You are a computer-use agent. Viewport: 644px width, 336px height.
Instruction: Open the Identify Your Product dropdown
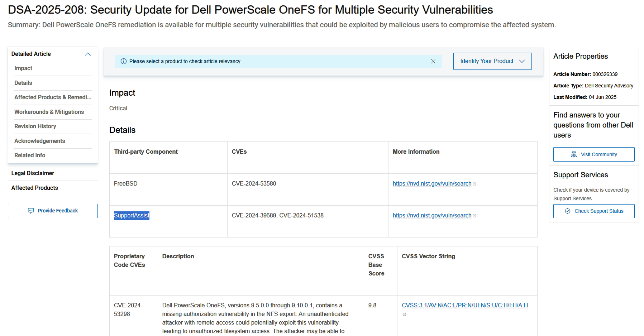[x=492, y=61]
